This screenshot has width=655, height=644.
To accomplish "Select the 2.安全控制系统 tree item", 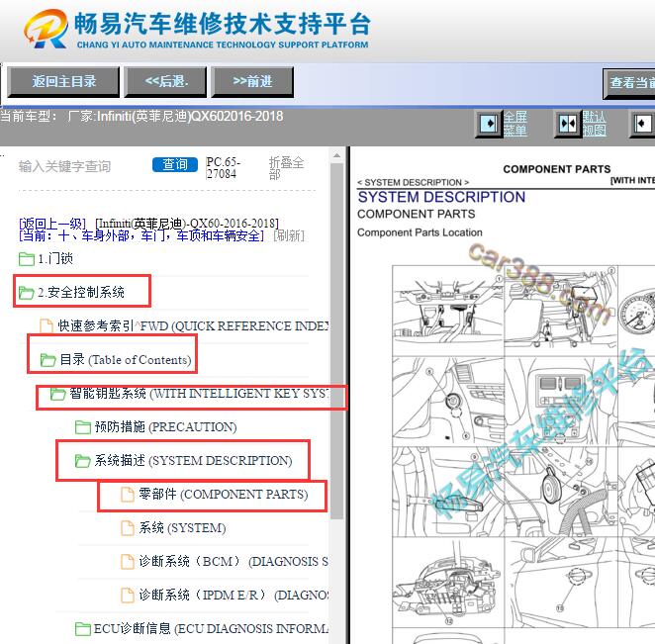I will tap(81, 293).
